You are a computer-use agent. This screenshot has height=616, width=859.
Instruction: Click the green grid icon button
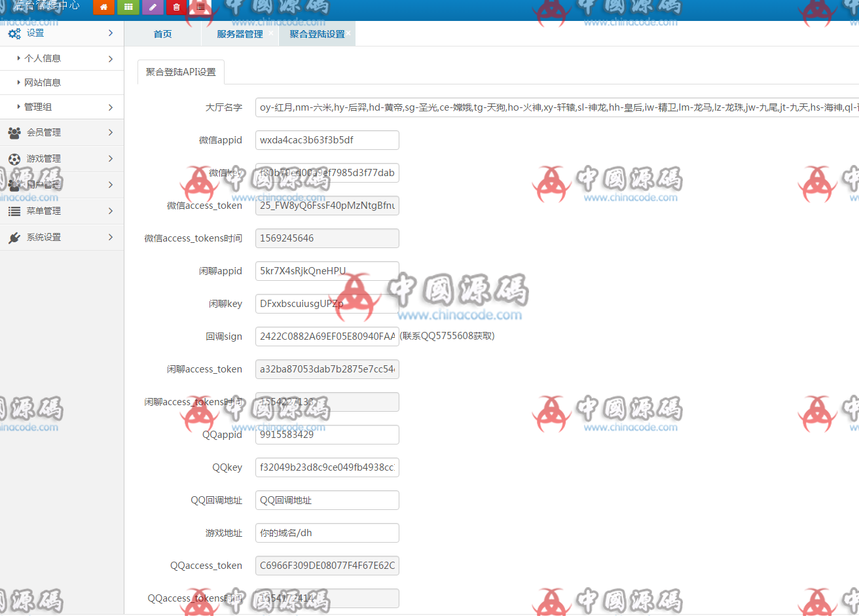pyautogui.click(x=128, y=7)
